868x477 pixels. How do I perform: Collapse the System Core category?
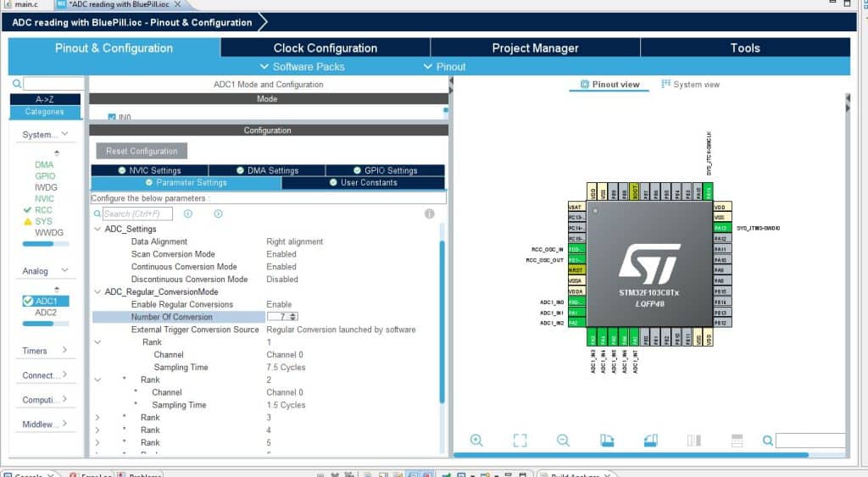pyautogui.click(x=64, y=134)
